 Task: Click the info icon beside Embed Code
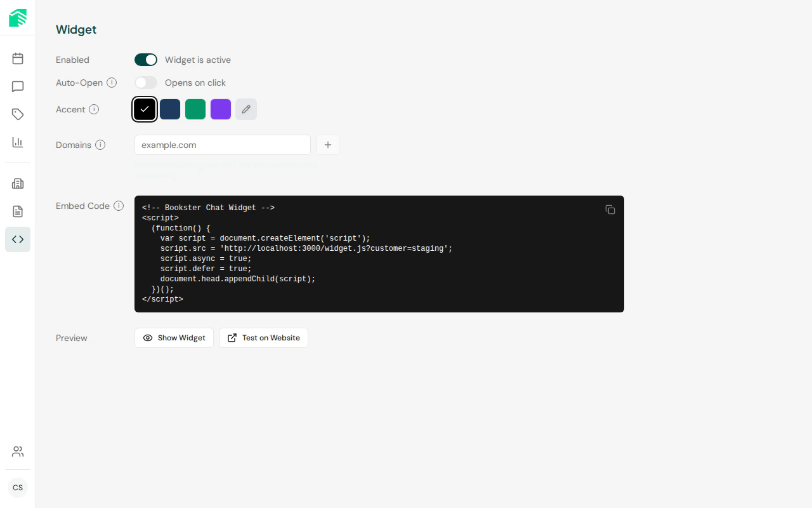(119, 206)
